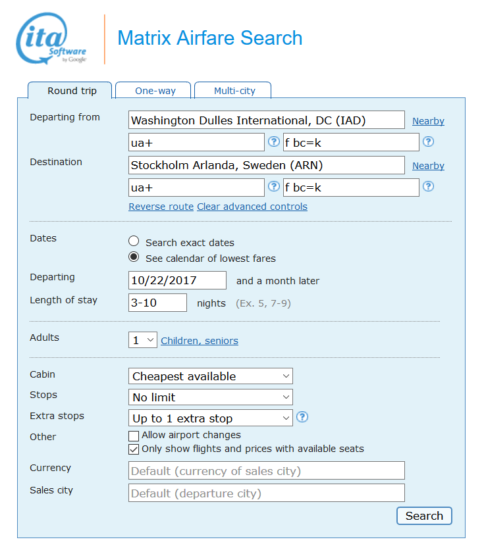Select See calendar of lowest fares option
Viewport: 484px width, 550px height.
pos(133,257)
